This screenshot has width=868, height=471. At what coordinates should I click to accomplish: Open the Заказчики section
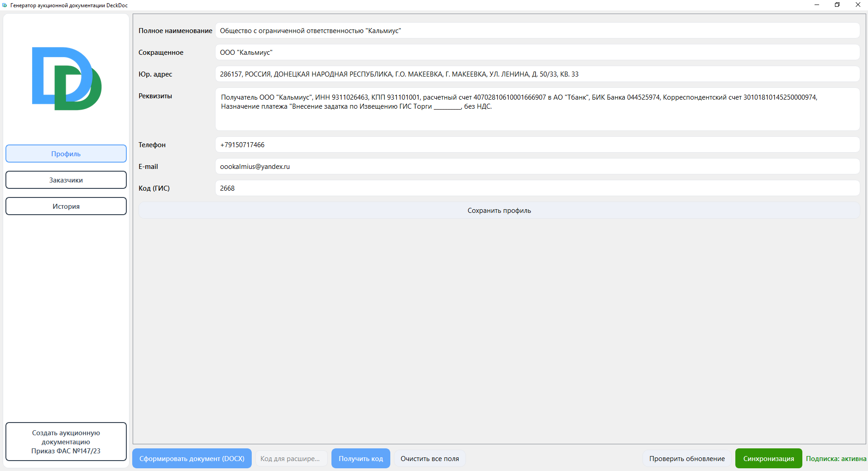[x=66, y=180]
